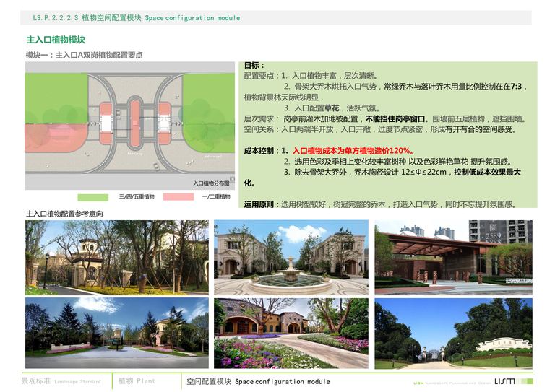Click the white sign wall lawn photo
This screenshot has width=555, height=392.
click(x=453, y=333)
